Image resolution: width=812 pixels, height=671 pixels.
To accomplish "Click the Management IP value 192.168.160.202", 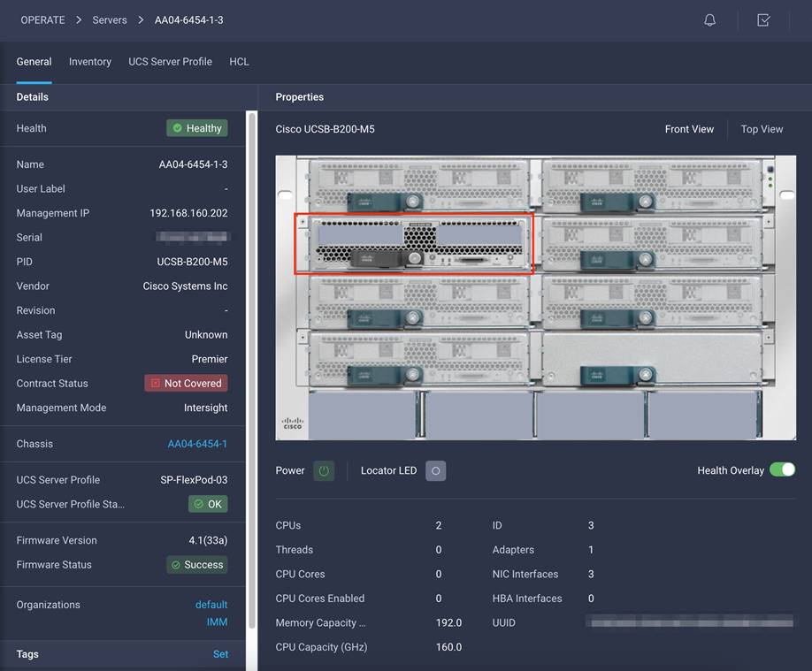I will (188, 213).
